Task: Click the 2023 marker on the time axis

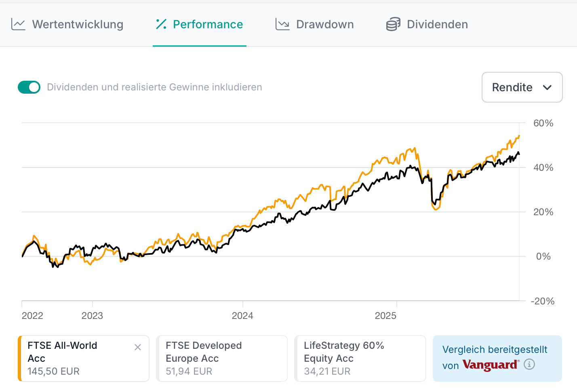Action: click(92, 316)
